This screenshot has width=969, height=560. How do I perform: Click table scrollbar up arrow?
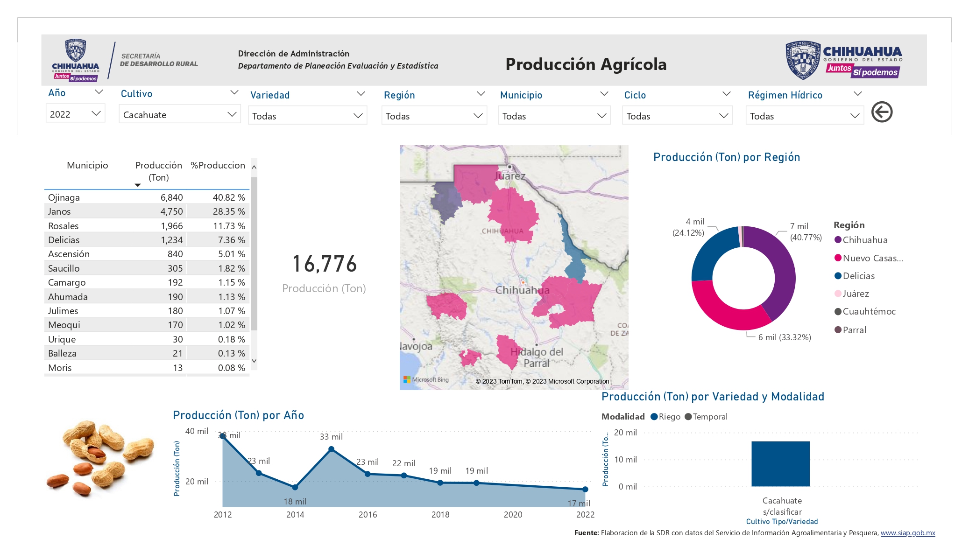pos(254,167)
